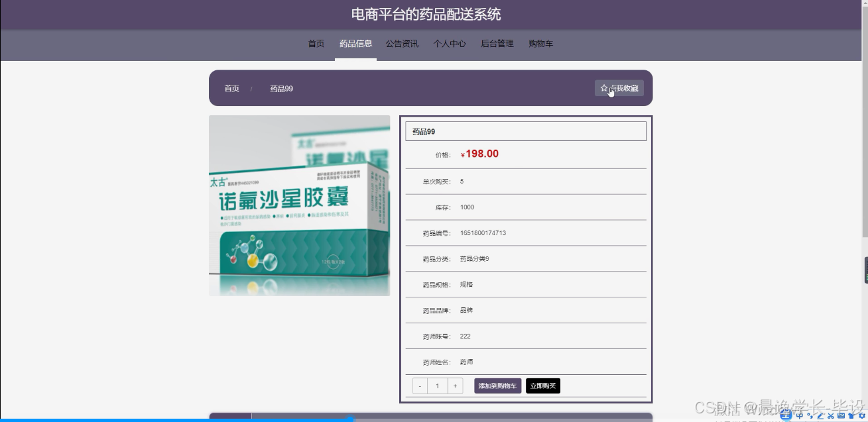Open the IME settings gear icon
Screen dimensions: 868x422
(x=861, y=415)
